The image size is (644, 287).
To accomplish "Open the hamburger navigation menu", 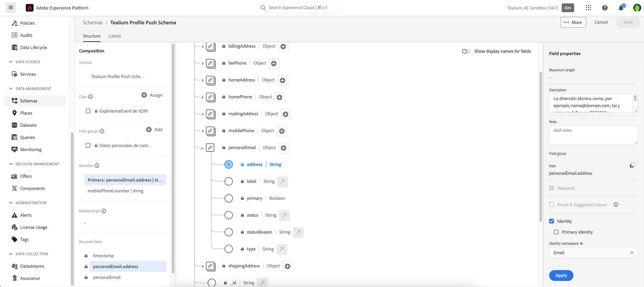I will point(11,7).
